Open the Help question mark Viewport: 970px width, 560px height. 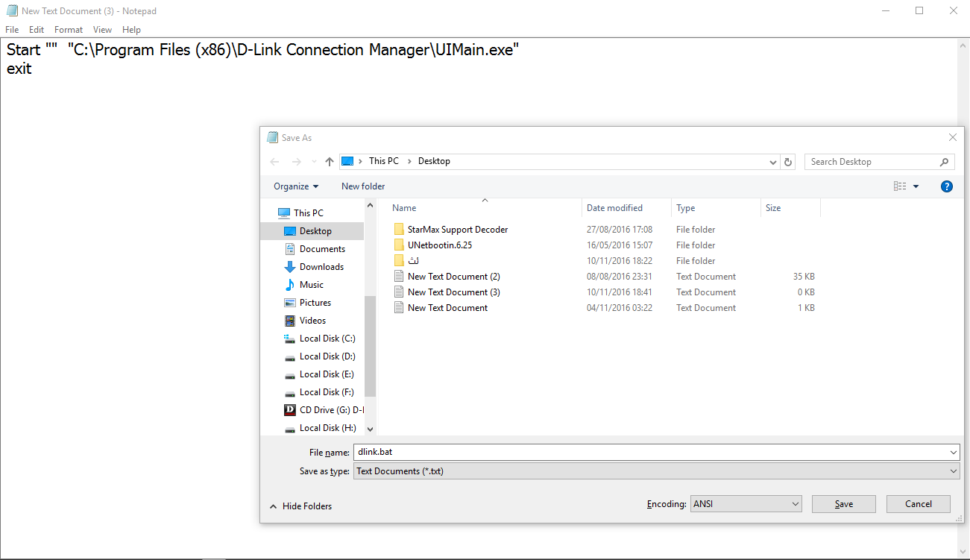tap(947, 186)
